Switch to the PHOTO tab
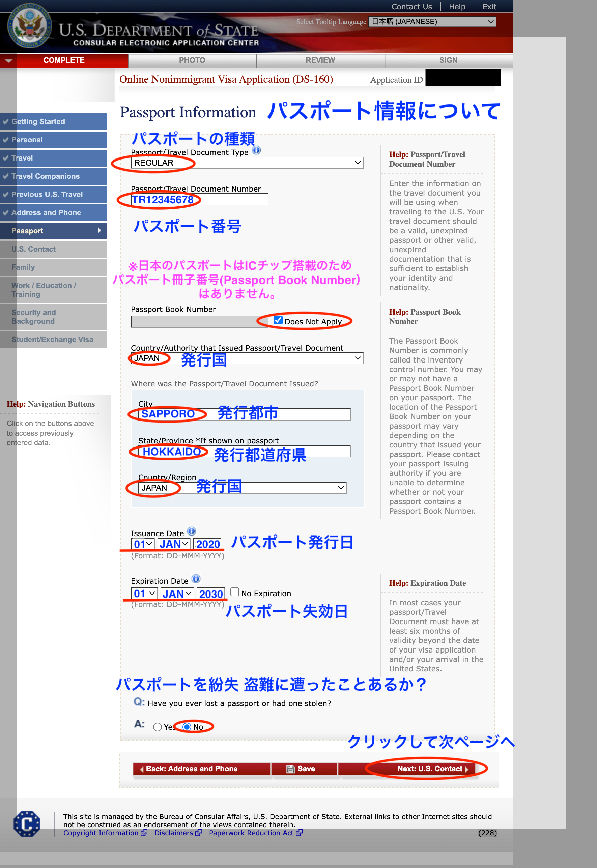Image resolution: width=597 pixels, height=868 pixels. pos(192,60)
